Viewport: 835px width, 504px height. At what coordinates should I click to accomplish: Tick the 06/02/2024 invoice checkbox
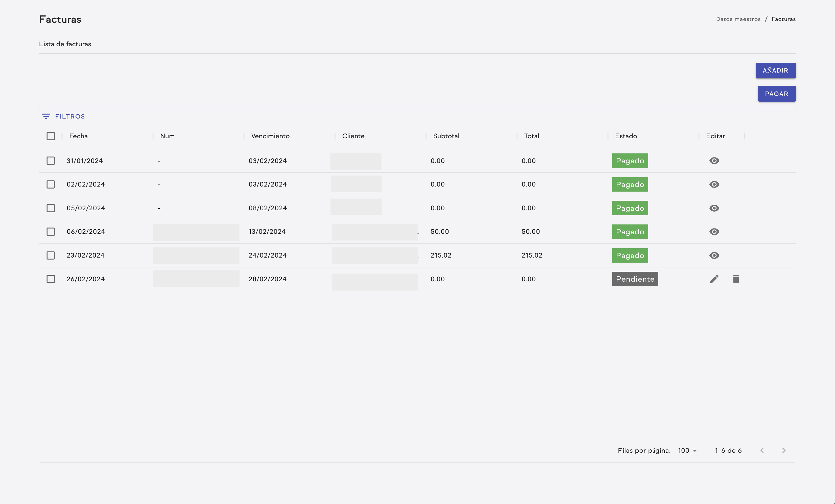pyautogui.click(x=51, y=232)
